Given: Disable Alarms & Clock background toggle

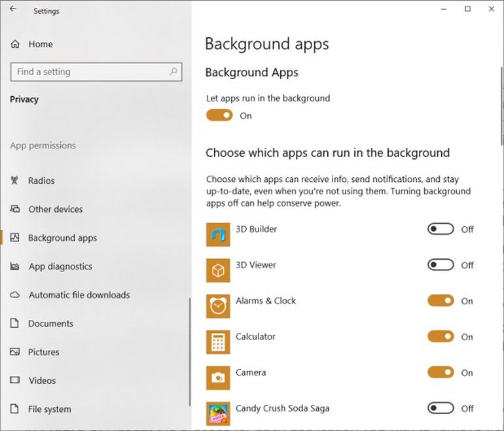Looking at the screenshot, I should pos(441,301).
